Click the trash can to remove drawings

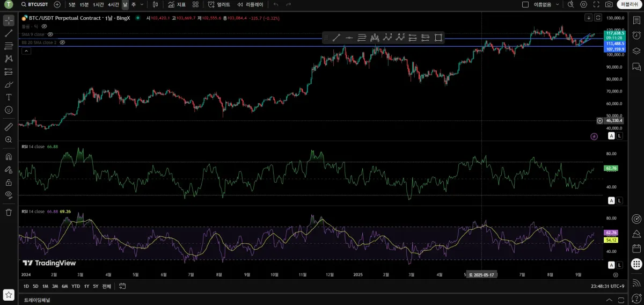coord(9,212)
